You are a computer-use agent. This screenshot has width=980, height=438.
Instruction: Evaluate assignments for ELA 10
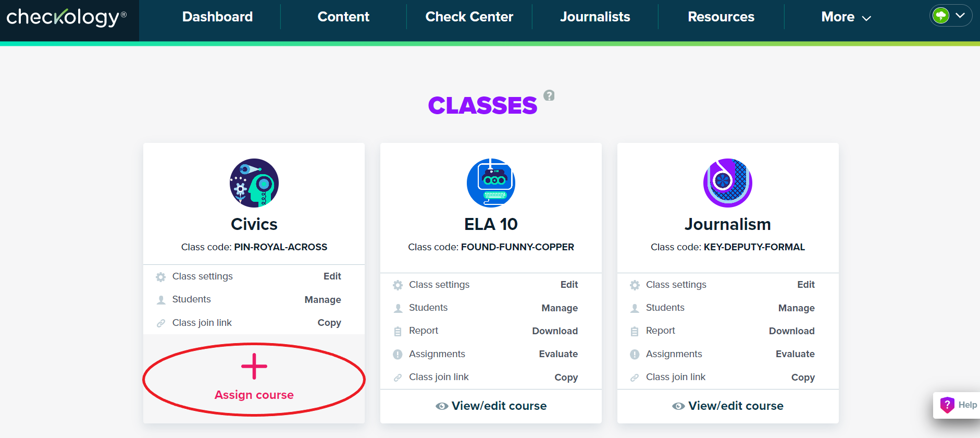[559, 354]
